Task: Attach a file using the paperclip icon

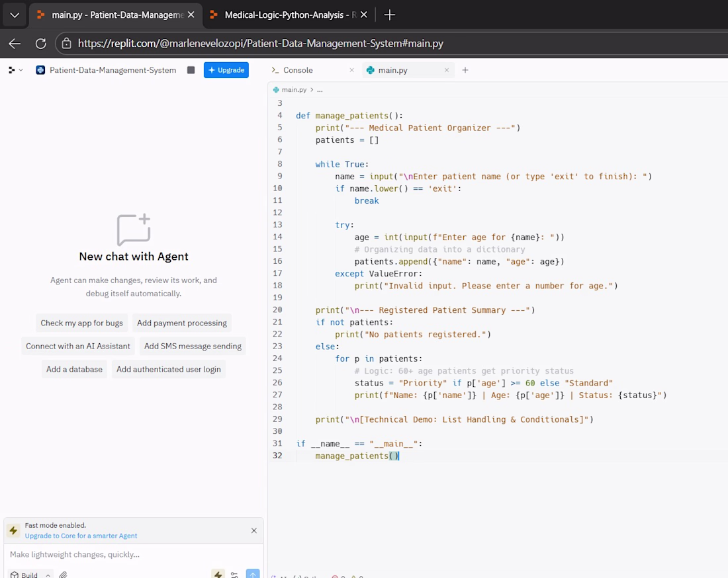Action: [64, 575]
